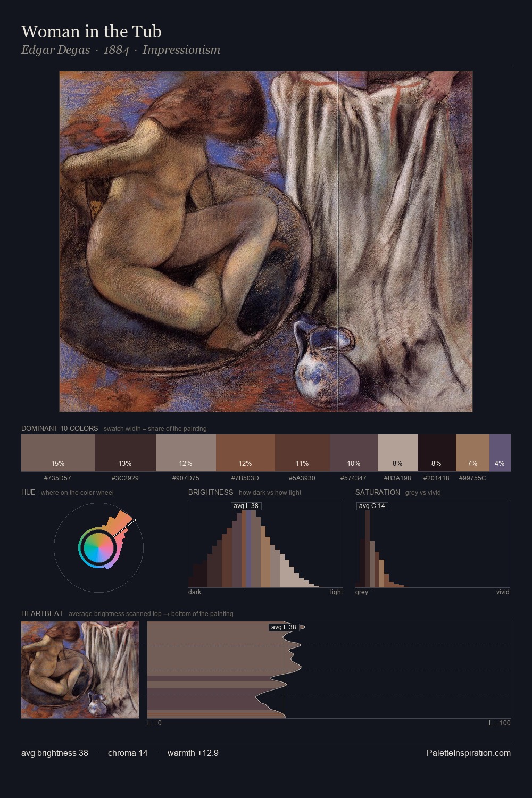Click the avg L 38 brightness histogram label

[x=246, y=506]
